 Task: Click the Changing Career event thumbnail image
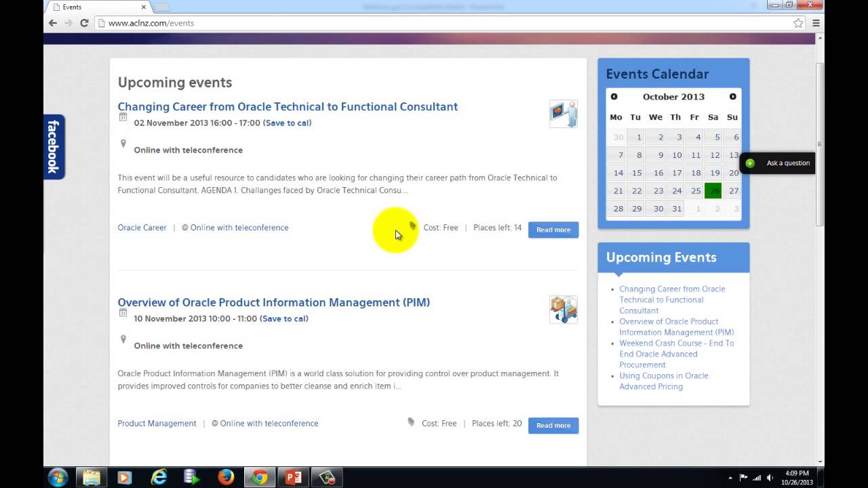tap(564, 114)
